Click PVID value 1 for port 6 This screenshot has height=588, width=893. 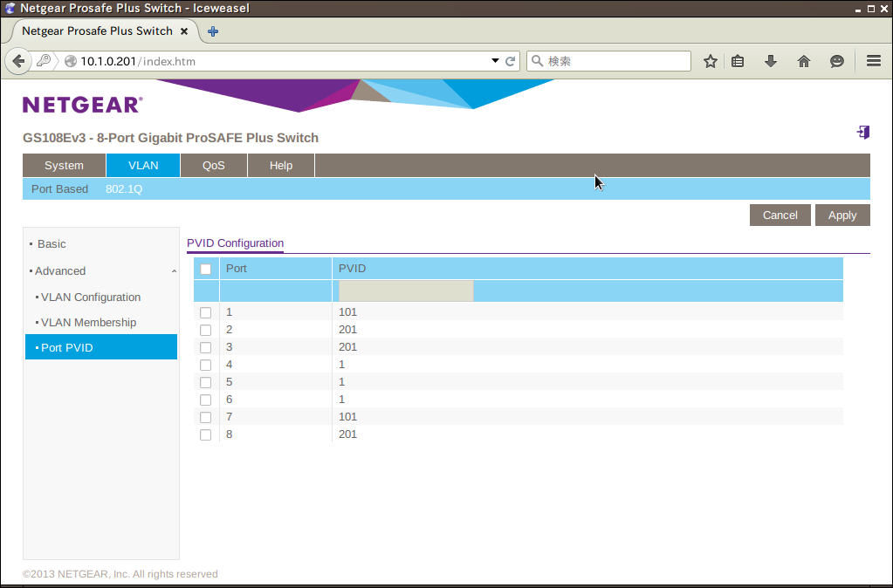click(341, 399)
